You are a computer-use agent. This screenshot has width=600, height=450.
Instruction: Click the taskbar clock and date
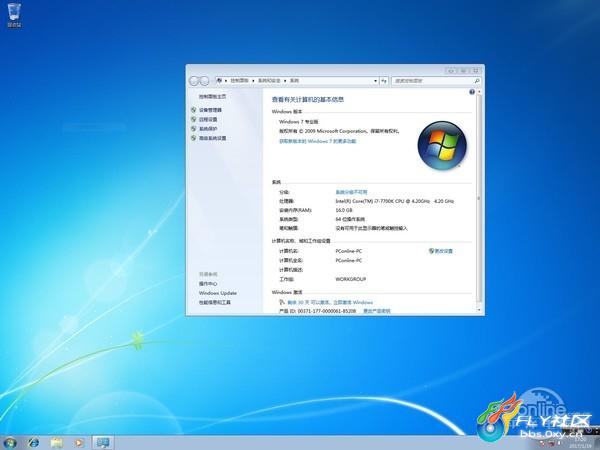tap(580, 443)
